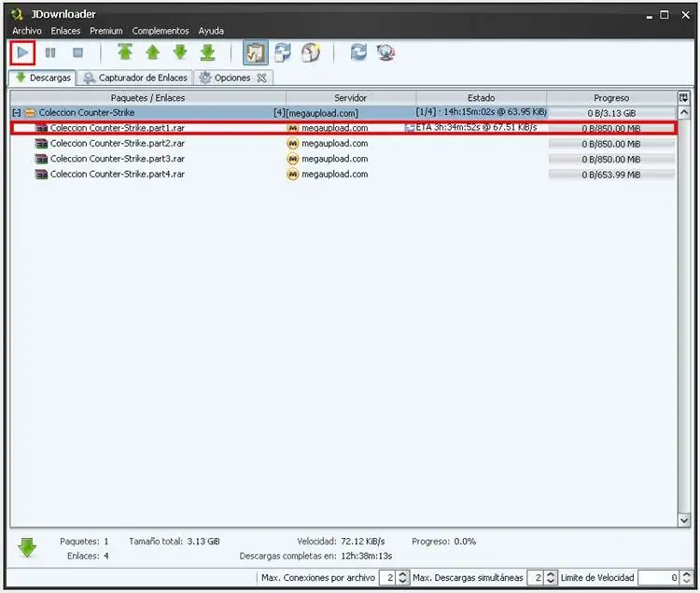Click the Progreso column header
The width and height of the screenshot is (700, 593).
(611, 98)
